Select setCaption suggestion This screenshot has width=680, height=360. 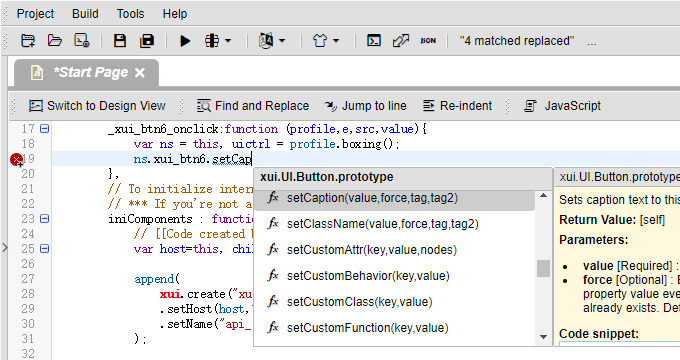(x=394, y=198)
